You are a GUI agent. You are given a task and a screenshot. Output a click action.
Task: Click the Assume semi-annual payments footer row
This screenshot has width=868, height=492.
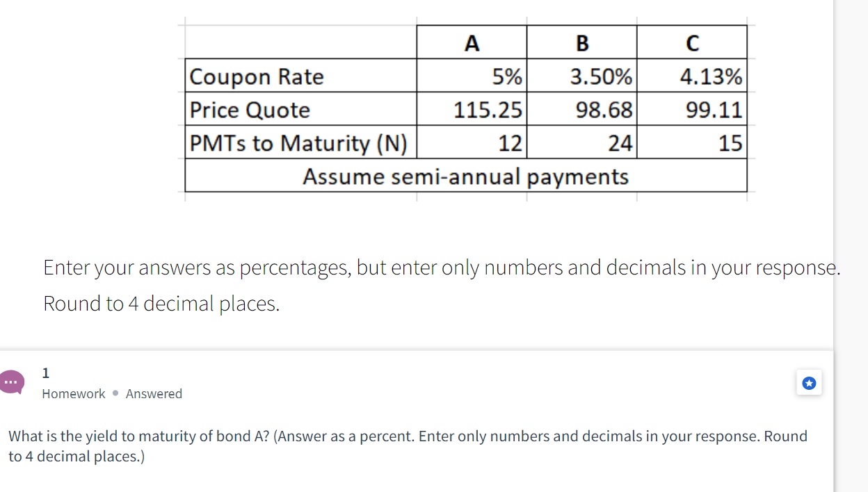465,177
